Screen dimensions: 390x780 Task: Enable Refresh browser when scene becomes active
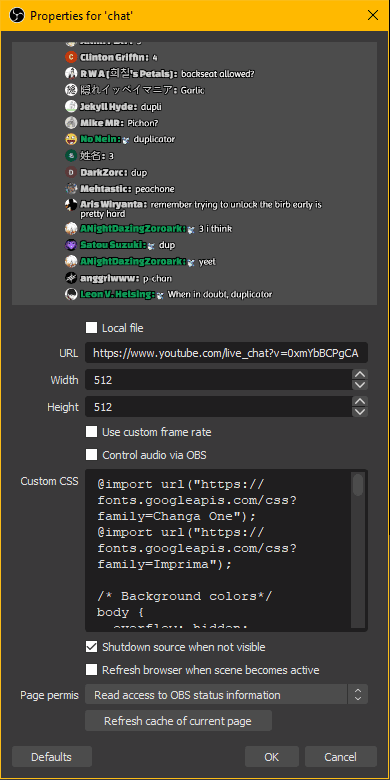(92, 670)
